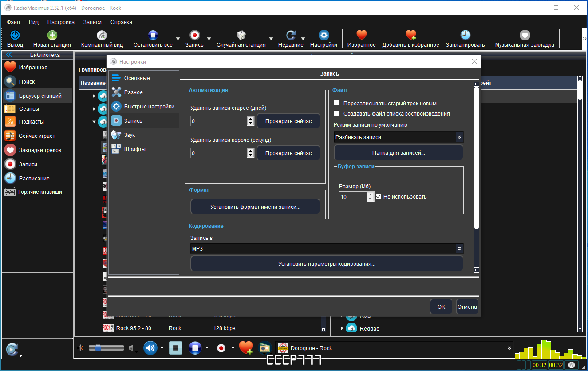
Task: Uncheck Не использовать buffer checkbox
Action: 379,196
